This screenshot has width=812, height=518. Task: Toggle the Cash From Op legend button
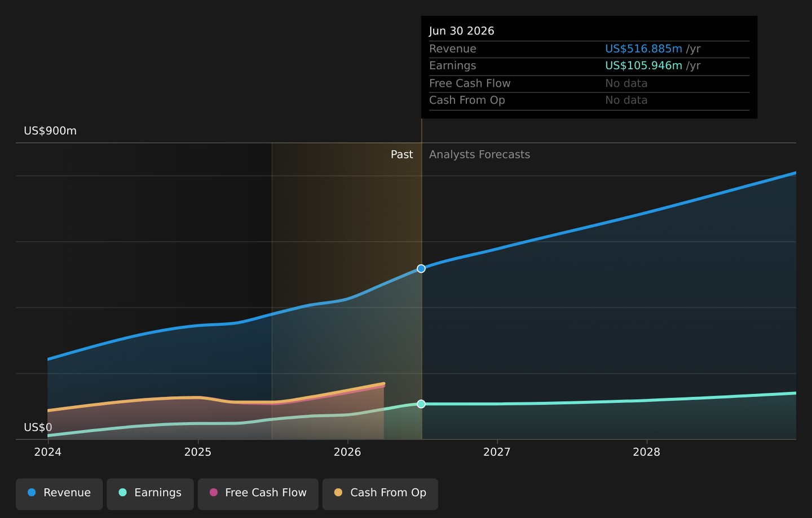click(x=380, y=494)
